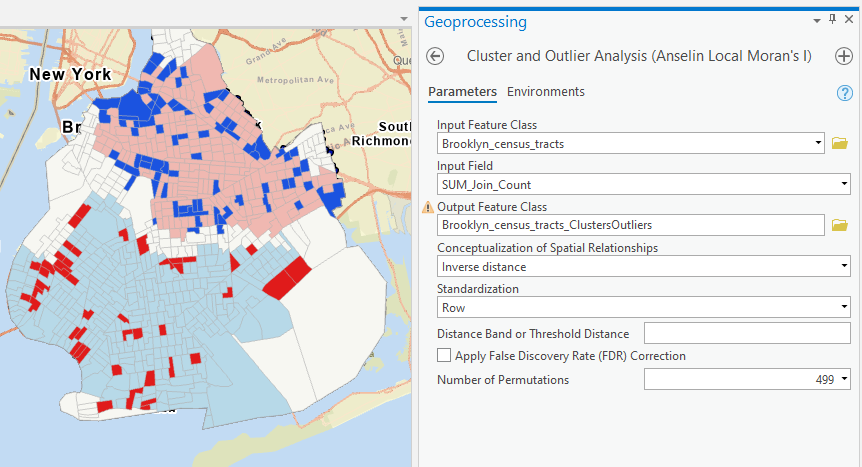Browse for Input Feature Class folder icon
862x467 pixels.
(x=840, y=144)
